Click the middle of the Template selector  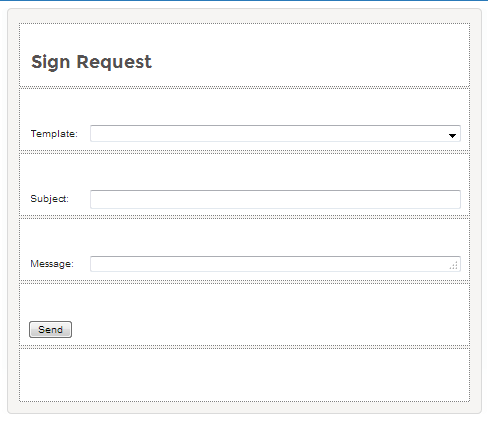(x=275, y=134)
